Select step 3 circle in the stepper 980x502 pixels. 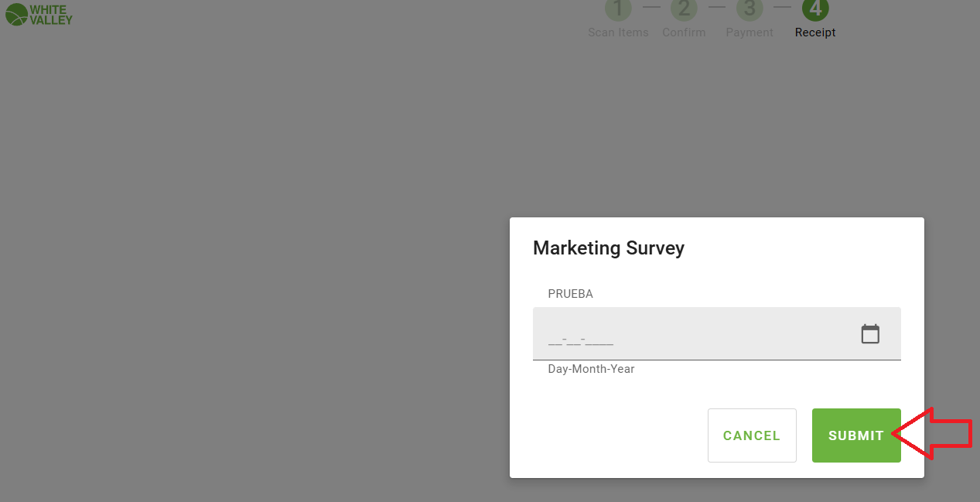(749, 9)
